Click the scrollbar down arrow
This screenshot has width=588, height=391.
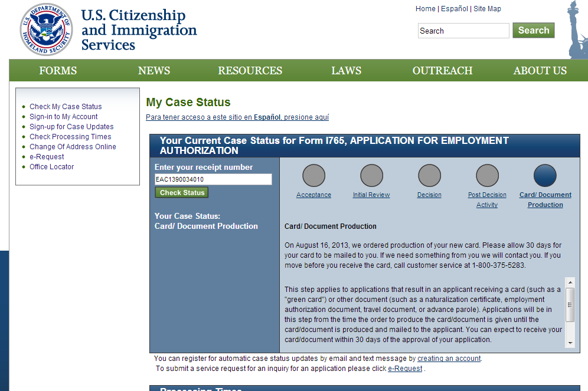pyautogui.click(x=570, y=343)
